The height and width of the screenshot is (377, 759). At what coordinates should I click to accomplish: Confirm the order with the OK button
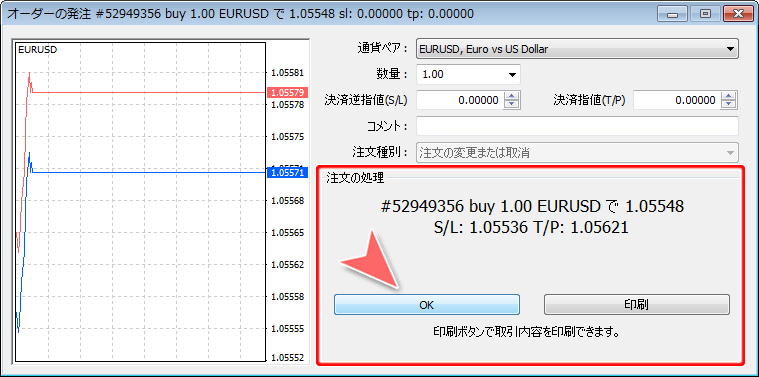[426, 305]
